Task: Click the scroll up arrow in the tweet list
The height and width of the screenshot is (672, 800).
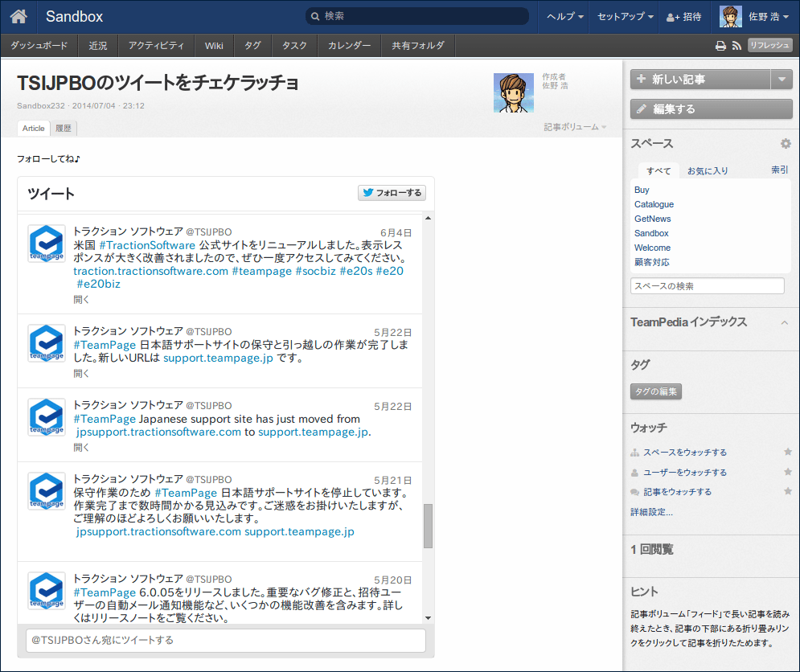Action: [x=428, y=219]
